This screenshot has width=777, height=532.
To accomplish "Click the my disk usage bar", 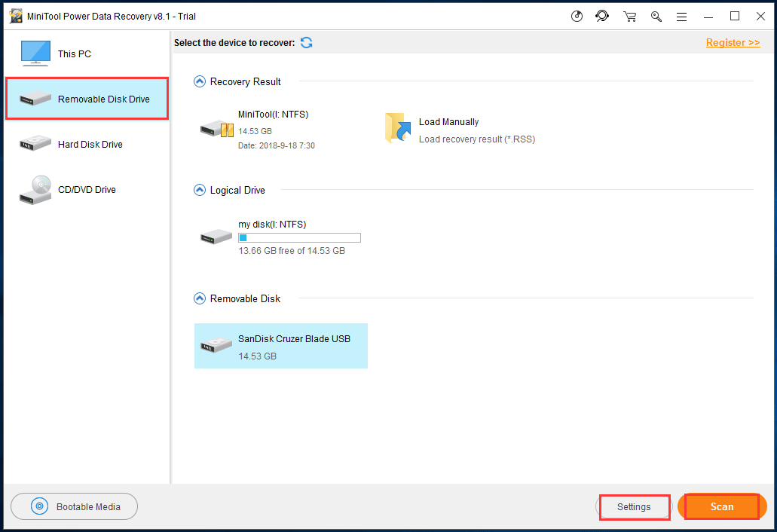I will click(299, 238).
